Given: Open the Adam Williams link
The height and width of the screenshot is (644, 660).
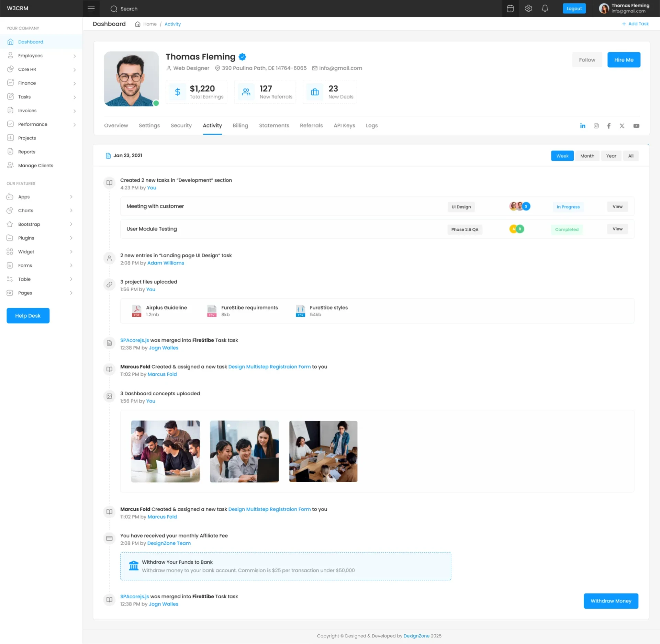Looking at the screenshot, I should pos(166,263).
